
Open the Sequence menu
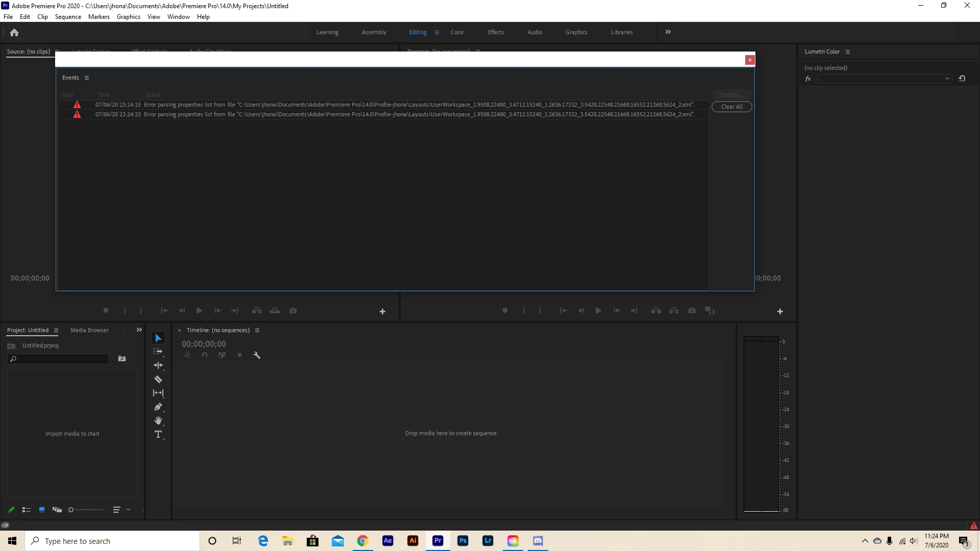[x=68, y=17]
